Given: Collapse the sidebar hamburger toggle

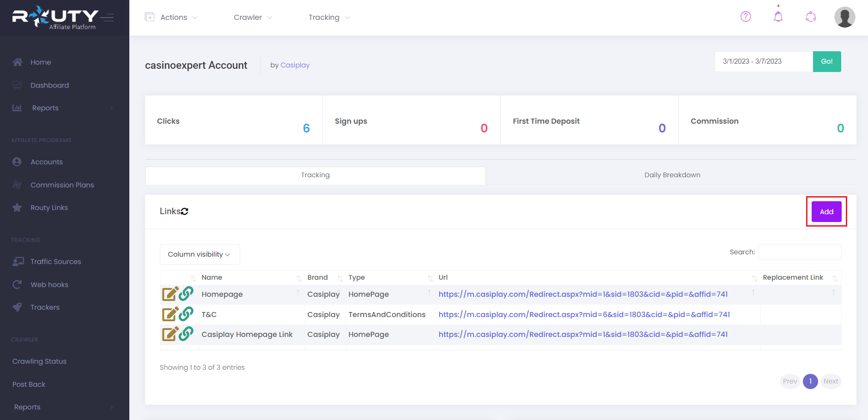Looking at the screenshot, I should tap(108, 18).
